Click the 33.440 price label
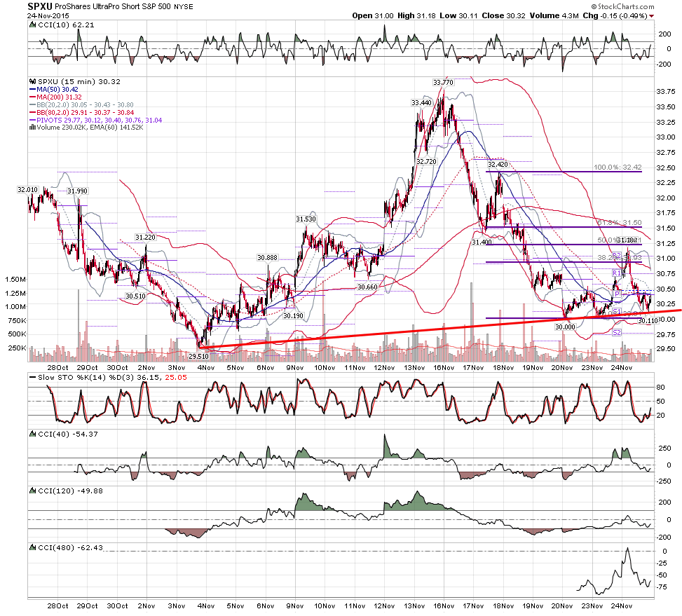Viewport: 682px width, 616px height. coord(421,102)
